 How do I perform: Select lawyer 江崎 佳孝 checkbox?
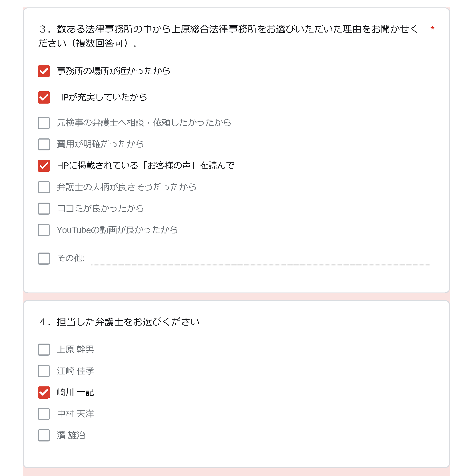44,371
